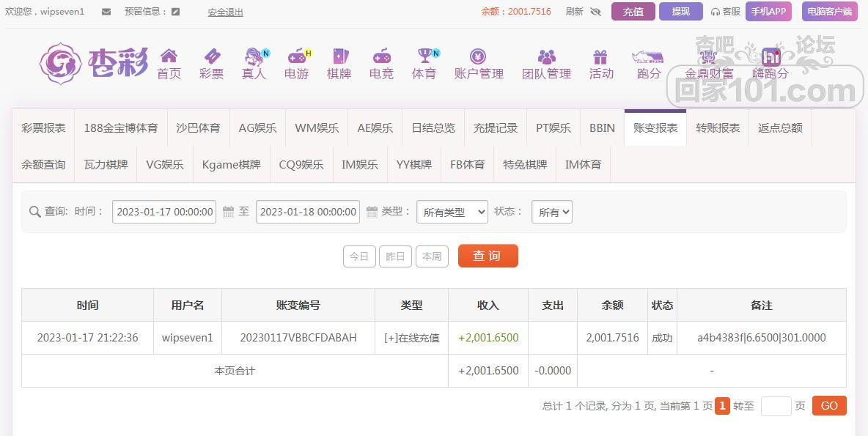This screenshot has height=436, width=868.
Task: Open the 跑分 rhino icon
Action: tap(647, 56)
